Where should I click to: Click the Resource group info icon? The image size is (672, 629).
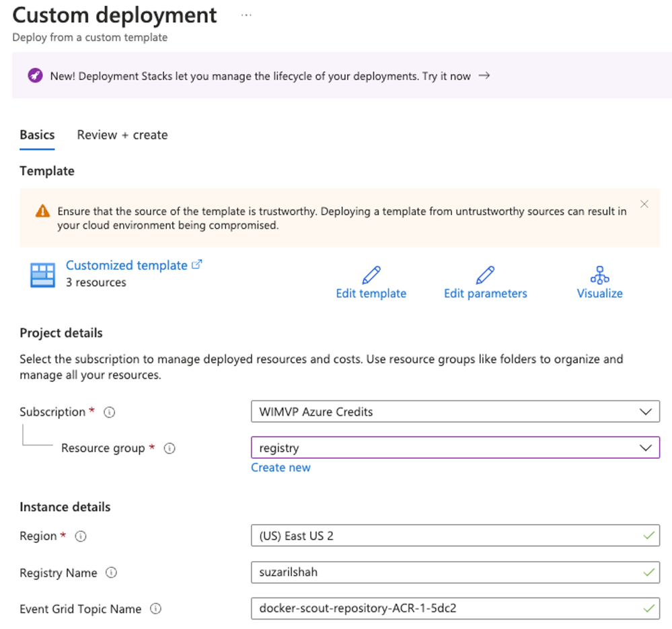(170, 449)
